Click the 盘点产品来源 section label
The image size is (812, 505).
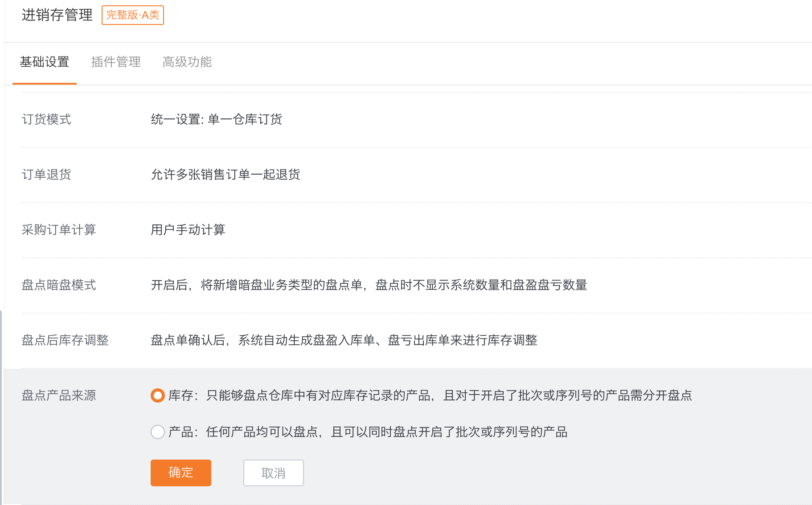(59, 395)
